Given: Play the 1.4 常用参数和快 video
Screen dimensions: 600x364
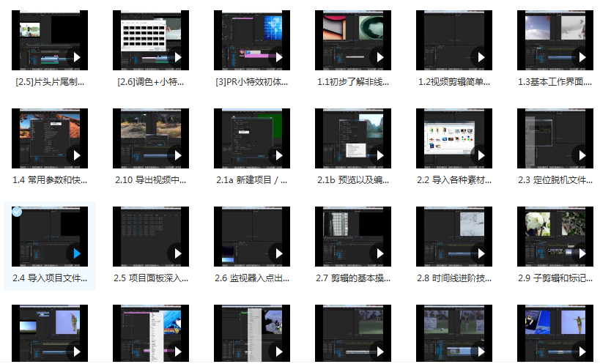Looking at the screenshot, I should tap(76, 155).
